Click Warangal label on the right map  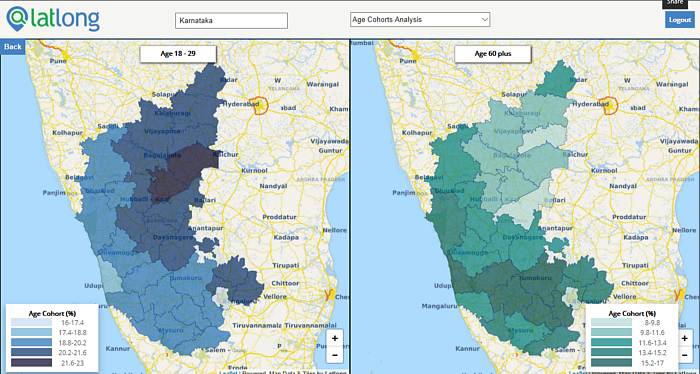coord(671,83)
